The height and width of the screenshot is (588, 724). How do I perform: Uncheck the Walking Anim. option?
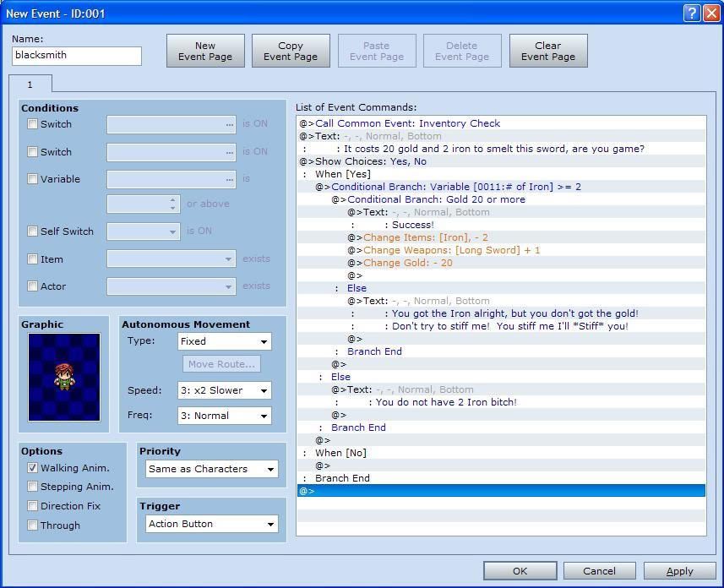point(32,468)
